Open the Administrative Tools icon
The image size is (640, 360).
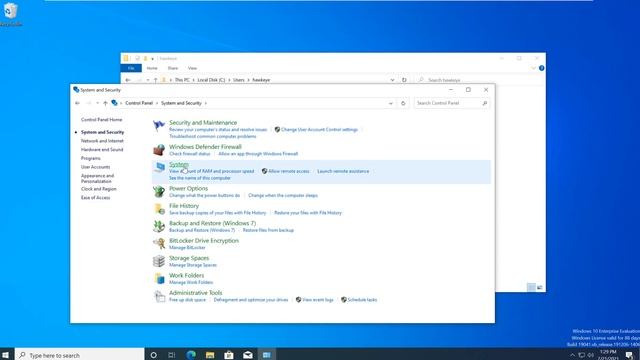tap(159, 296)
